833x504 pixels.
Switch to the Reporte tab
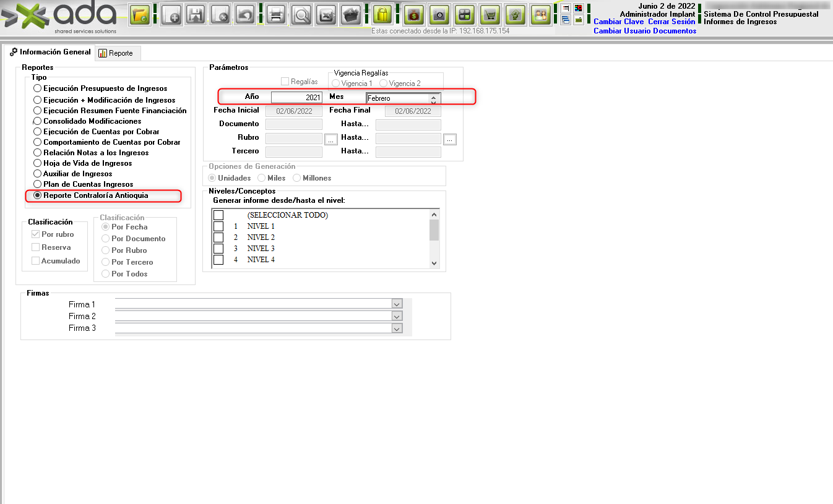click(x=118, y=53)
